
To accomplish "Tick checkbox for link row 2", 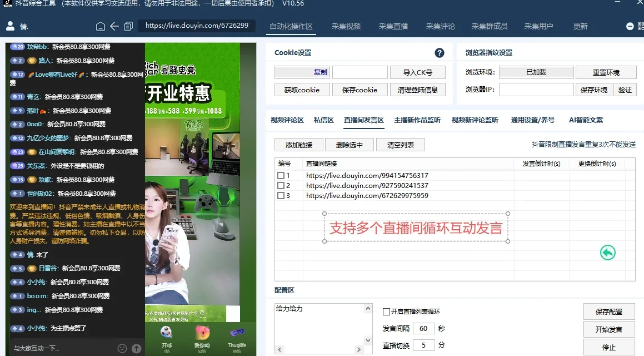I will (x=281, y=185).
